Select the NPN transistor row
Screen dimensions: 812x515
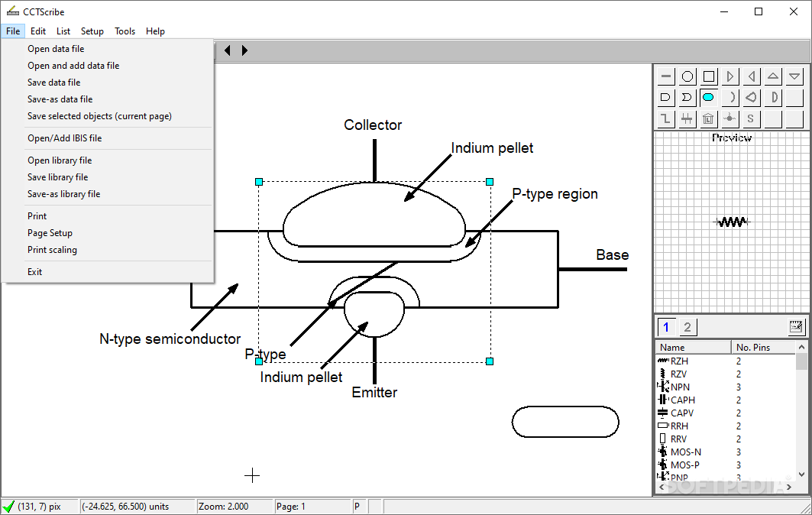point(726,387)
